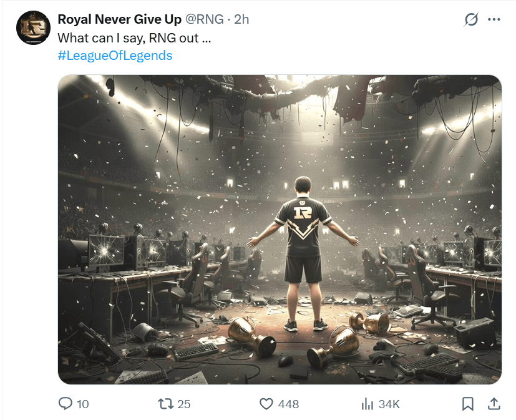The image size is (516, 420).
Task: Open the RNG profile avatar
Action: [x=34, y=28]
